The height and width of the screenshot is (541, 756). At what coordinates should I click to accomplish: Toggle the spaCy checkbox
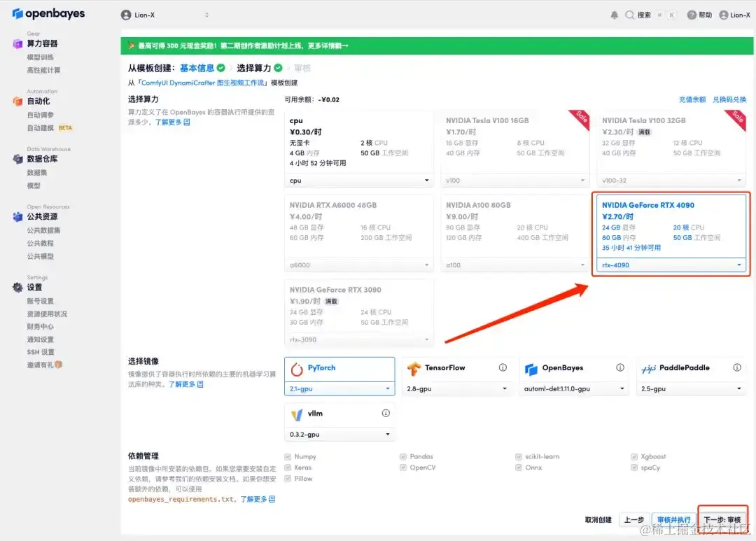coord(634,468)
